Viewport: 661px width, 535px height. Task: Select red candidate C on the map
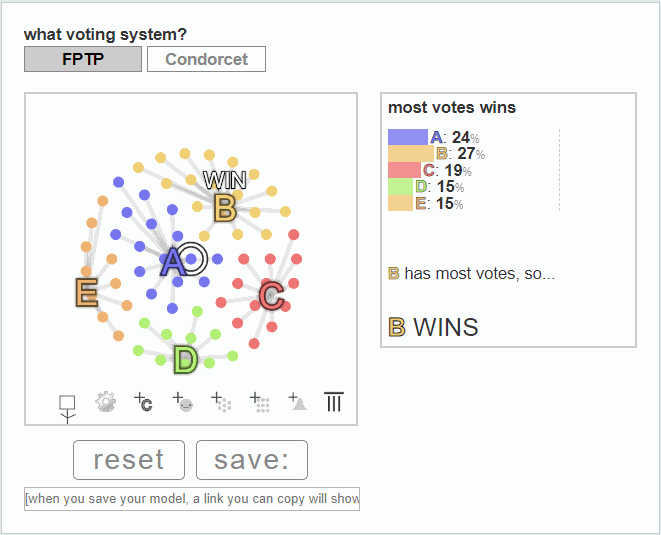[271, 296]
